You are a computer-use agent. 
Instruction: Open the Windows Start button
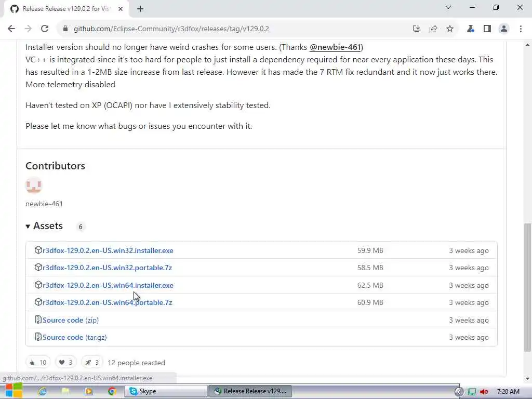pyautogui.click(x=14, y=391)
